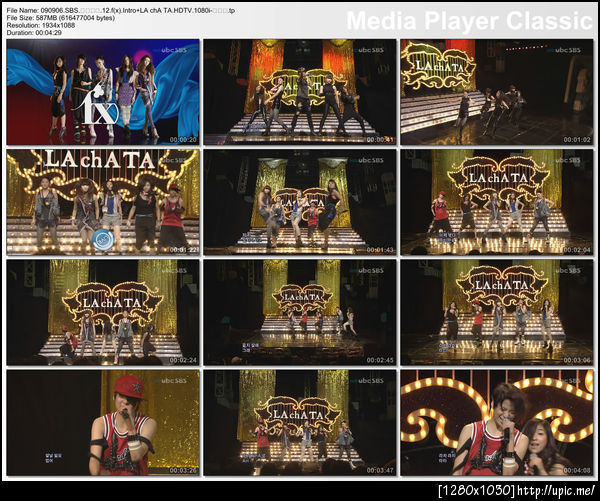The image size is (600, 501).
Task: Click the http://upic.me/ link text
Action: (556, 490)
